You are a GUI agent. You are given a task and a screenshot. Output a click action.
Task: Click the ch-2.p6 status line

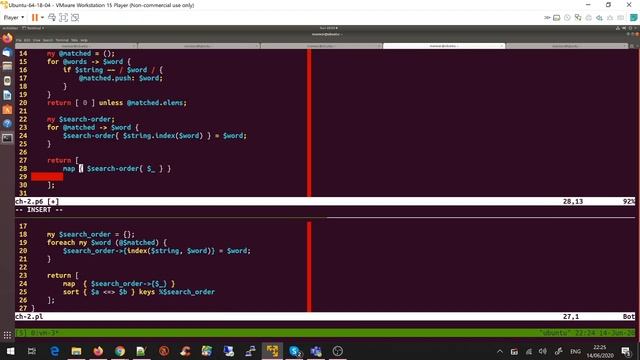325,201
